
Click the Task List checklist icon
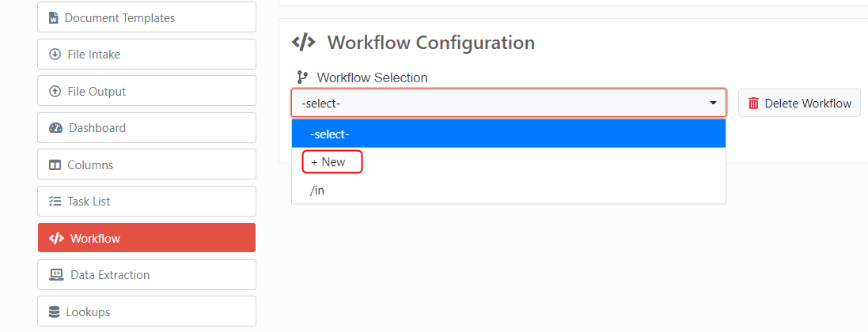[55, 202]
